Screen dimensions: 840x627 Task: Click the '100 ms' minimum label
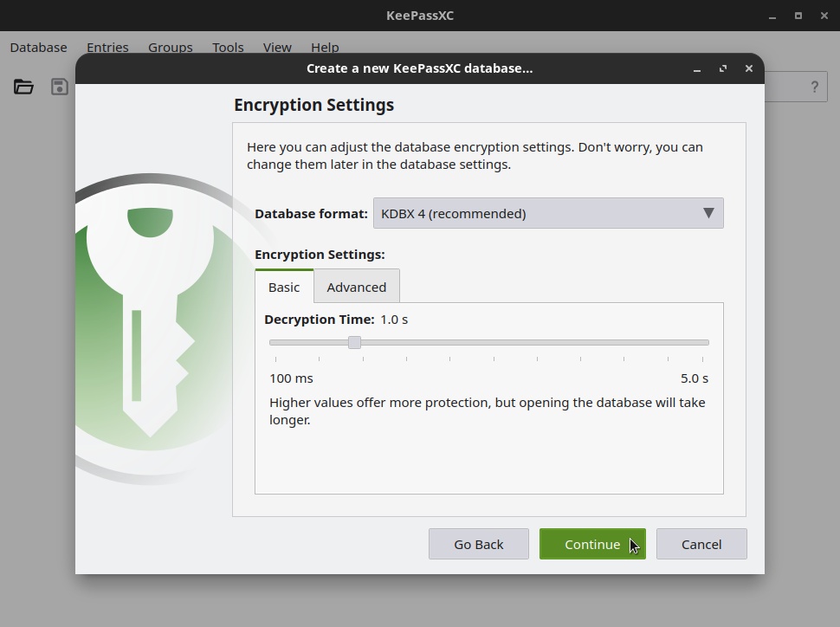pyautogui.click(x=291, y=378)
